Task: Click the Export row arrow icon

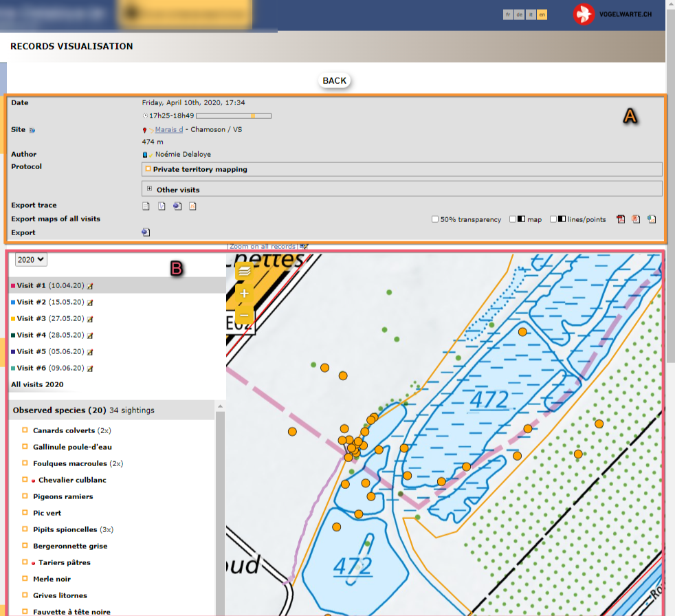Action: [x=146, y=232]
